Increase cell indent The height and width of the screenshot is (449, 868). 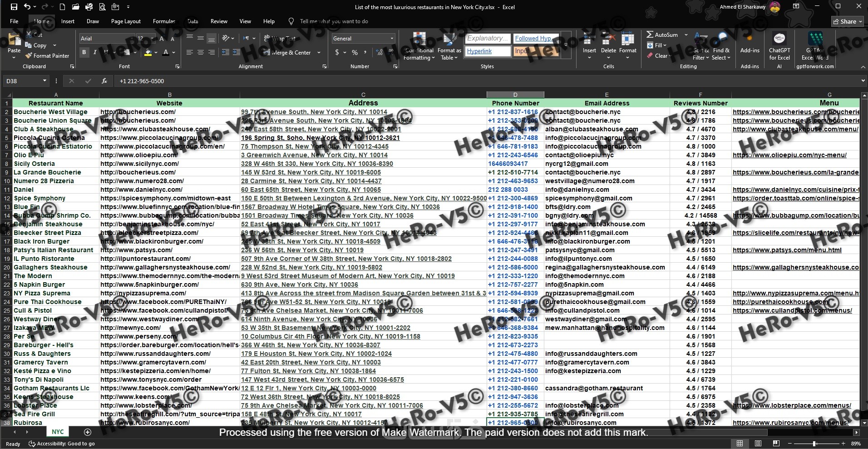tap(237, 53)
